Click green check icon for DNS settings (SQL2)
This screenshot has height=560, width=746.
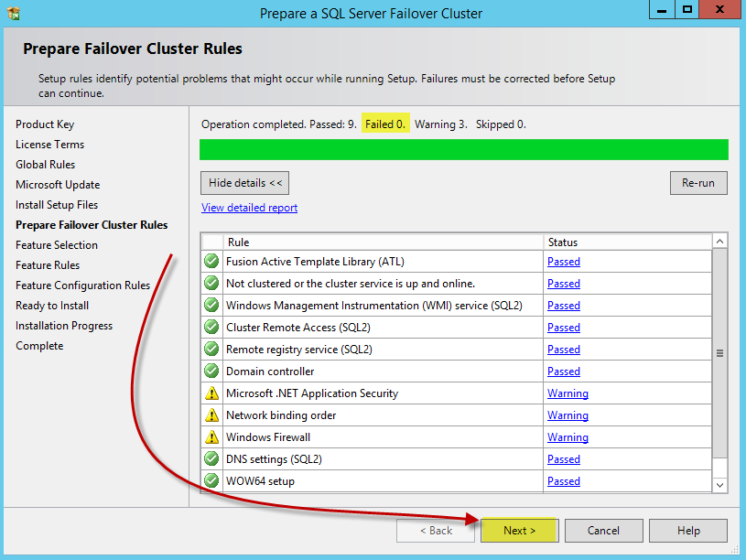coord(211,458)
